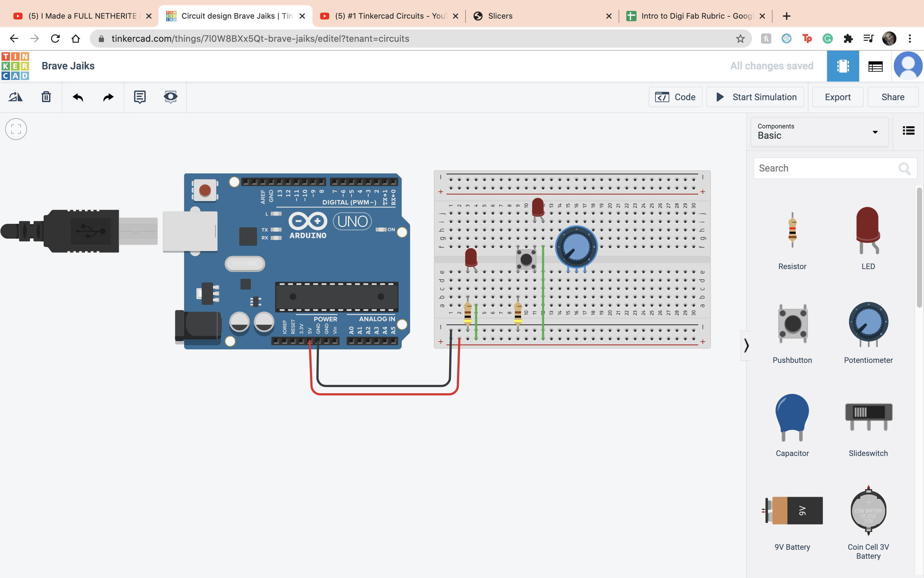
Task: Click the Tinkercad logo
Action: 15,66
